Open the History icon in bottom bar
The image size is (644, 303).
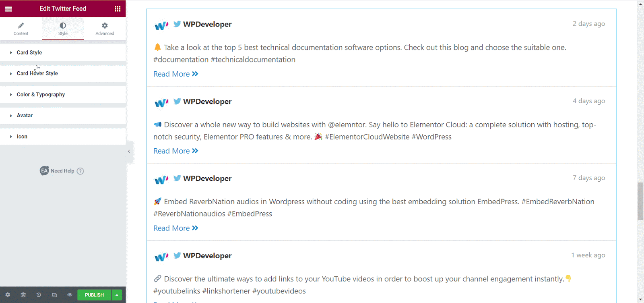coord(39,295)
